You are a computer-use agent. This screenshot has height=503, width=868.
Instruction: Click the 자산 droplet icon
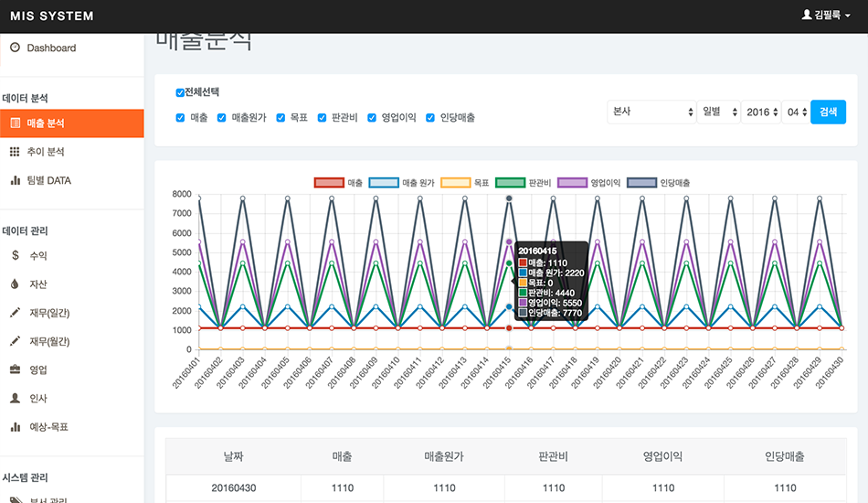pyautogui.click(x=15, y=284)
